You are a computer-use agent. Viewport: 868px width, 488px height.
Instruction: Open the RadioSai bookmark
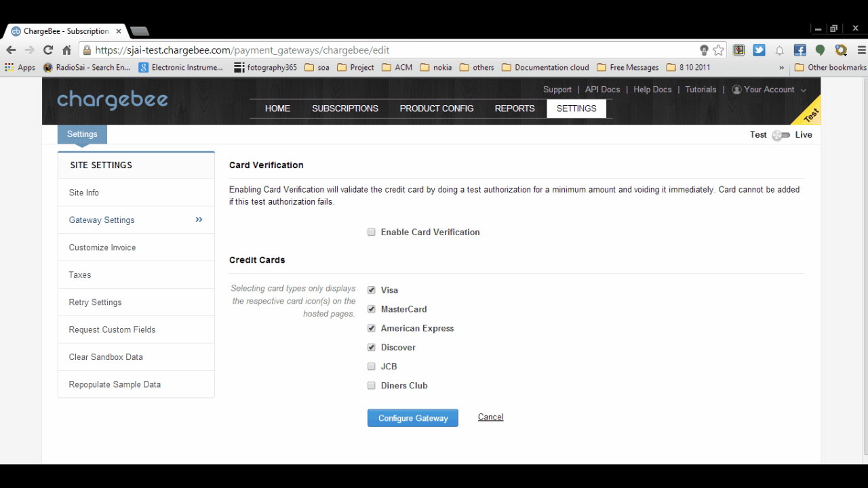click(x=87, y=68)
